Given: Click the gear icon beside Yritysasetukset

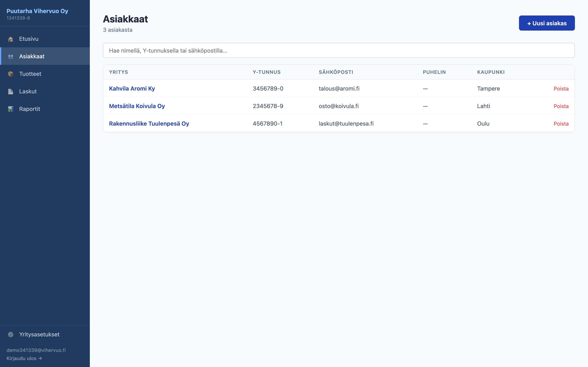Looking at the screenshot, I should click(x=10, y=334).
